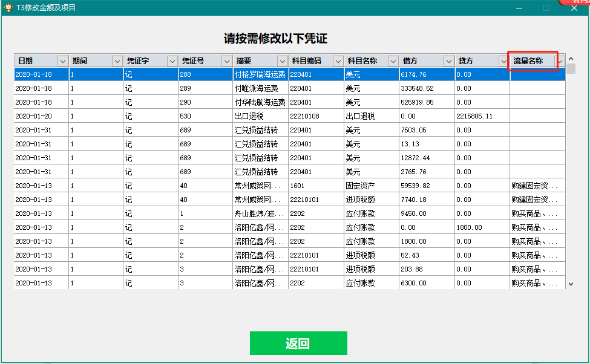This screenshot has height=364, width=590.
Task: Click the table's scroll up arrow
Action: click(571, 59)
